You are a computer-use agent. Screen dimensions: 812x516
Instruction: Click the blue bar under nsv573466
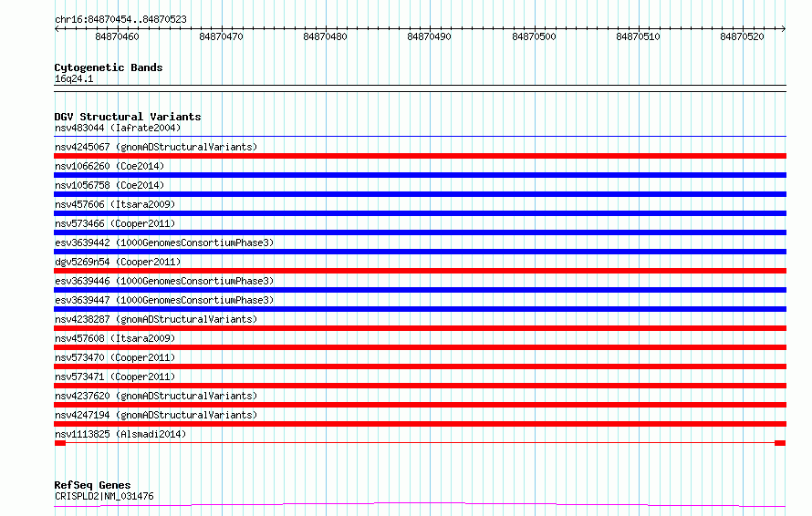tap(420, 232)
